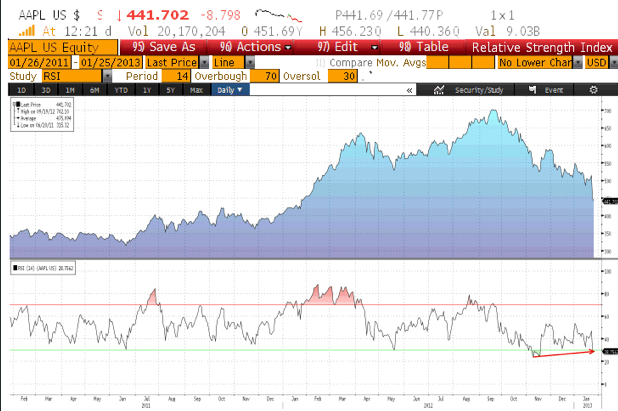This screenshot has width=618, height=411.
Task: Click the AAPL US Equity security field
Action: click(63, 47)
